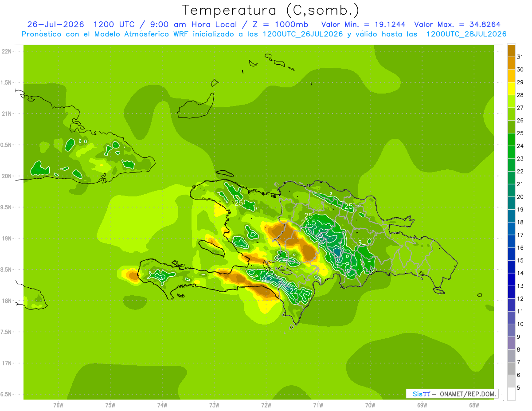This screenshot has height=411, width=532.
Task: Click the latitude label "6.5N"
Action: point(7,395)
